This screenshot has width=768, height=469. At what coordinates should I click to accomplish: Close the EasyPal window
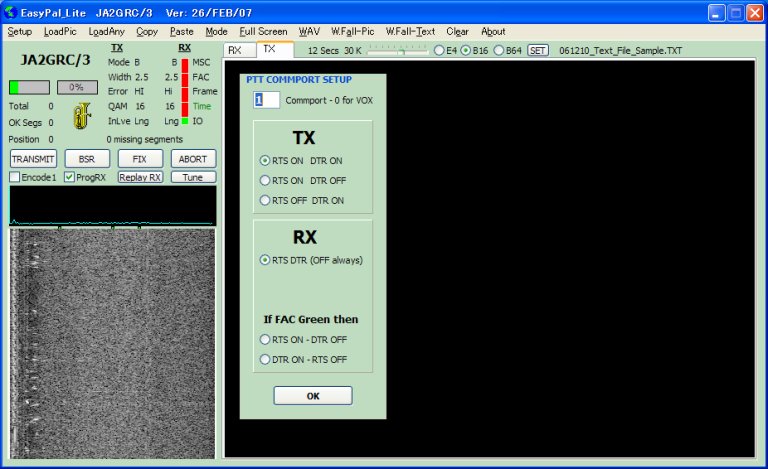click(x=754, y=13)
